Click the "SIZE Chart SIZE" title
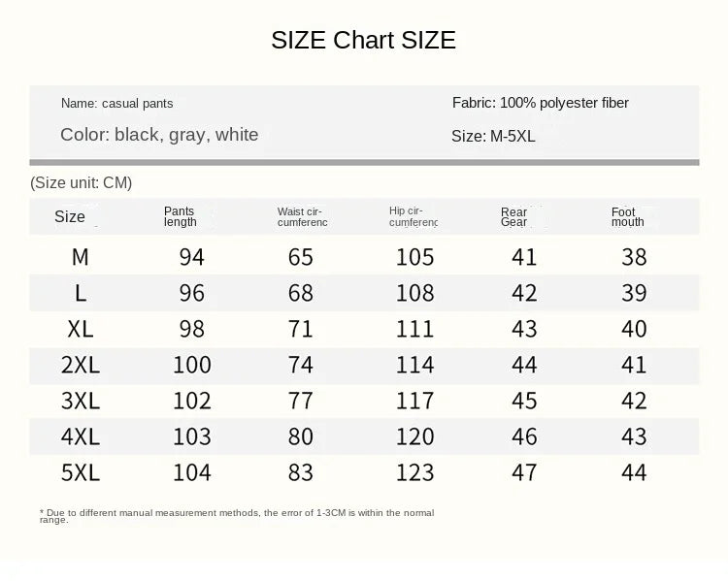This screenshot has width=728, height=581. (x=363, y=40)
